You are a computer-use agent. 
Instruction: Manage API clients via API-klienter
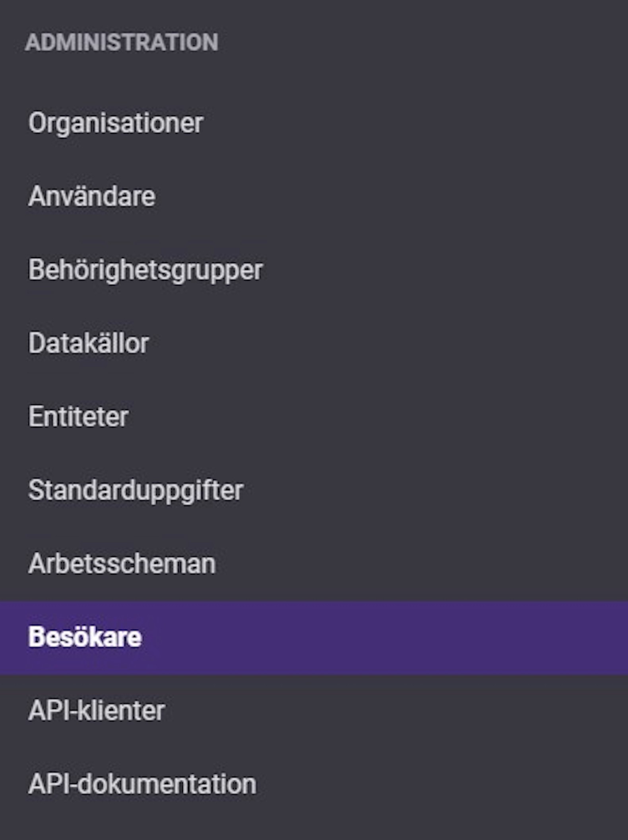(x=314, y=711)
